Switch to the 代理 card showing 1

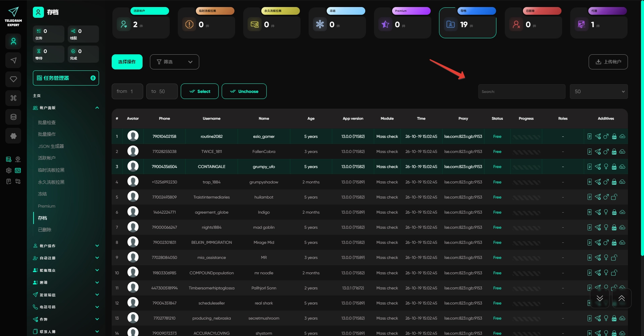(599, 23)
